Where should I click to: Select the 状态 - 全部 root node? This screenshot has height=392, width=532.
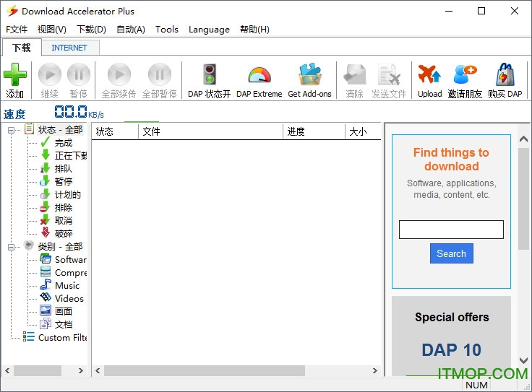tap(60, 130)
